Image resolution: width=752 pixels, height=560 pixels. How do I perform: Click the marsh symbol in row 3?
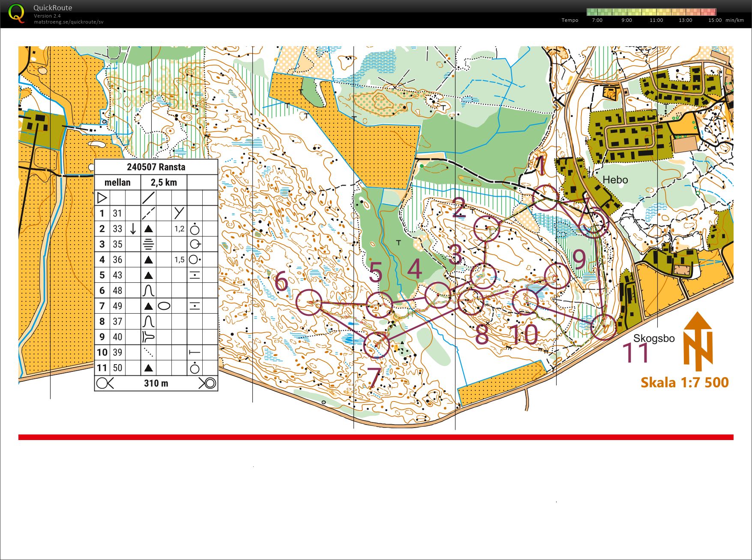tap(148, 244)
